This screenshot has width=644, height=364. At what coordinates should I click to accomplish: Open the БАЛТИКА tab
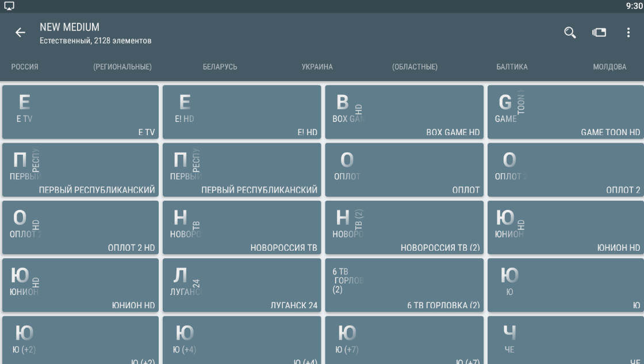point(512,67)
